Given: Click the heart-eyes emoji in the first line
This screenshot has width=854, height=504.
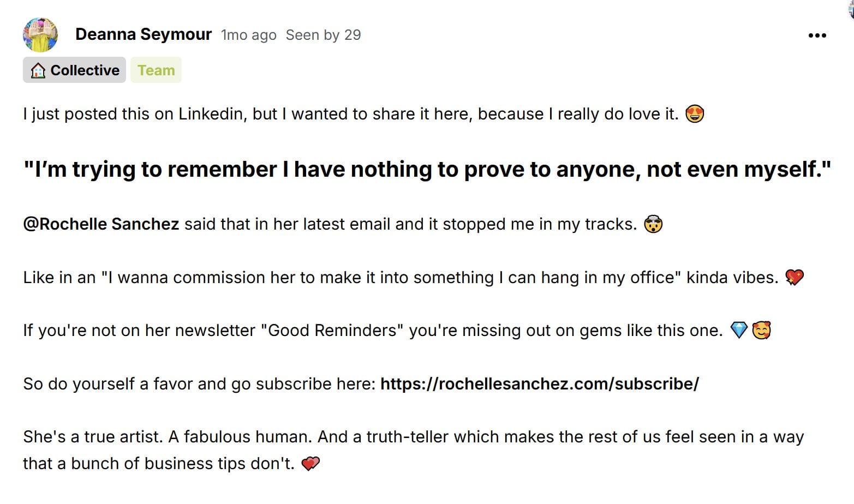Looking at the screenshot, I should [x=694, y=113].
